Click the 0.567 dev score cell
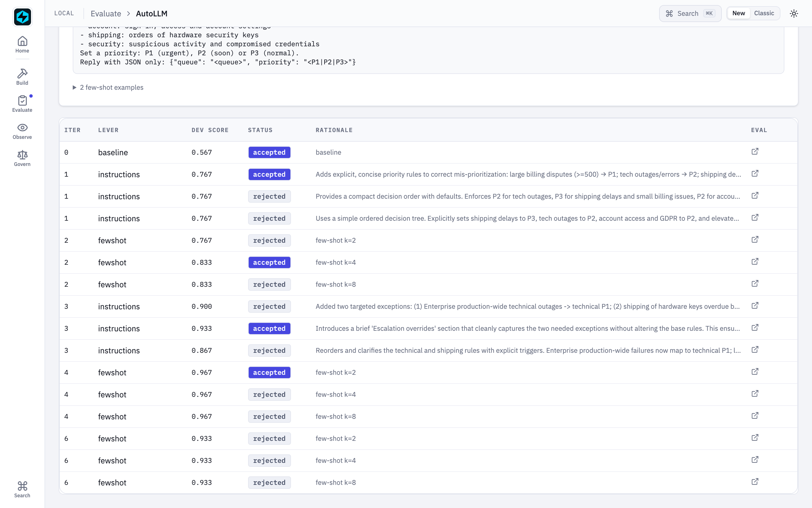Image resolution: width=812 pixels, height=508 pixels. [x=202, y=152]
